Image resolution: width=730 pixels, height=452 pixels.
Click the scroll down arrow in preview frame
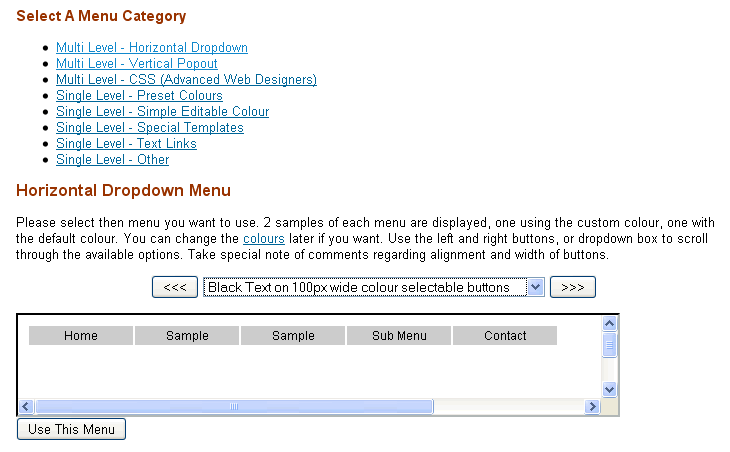pyautogui.click(x=609, y=389)
